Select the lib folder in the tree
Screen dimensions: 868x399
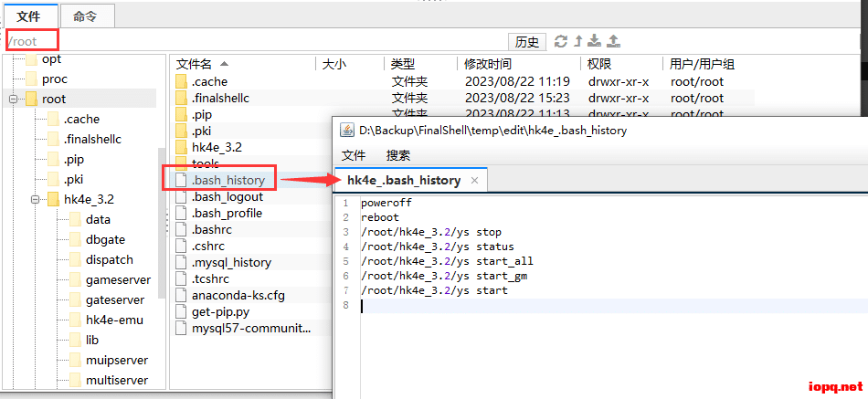[x=92, y=340]
